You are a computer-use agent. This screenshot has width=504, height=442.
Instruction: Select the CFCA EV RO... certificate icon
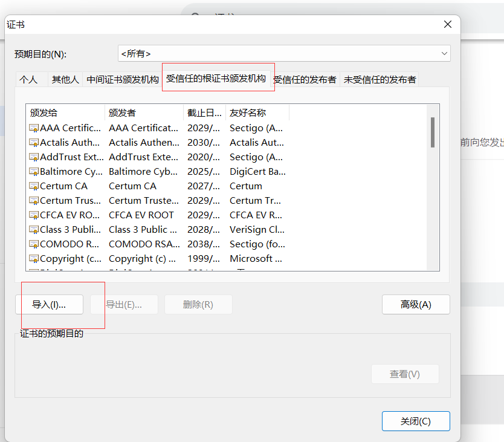pyautogui.click(x=34, y=215)
